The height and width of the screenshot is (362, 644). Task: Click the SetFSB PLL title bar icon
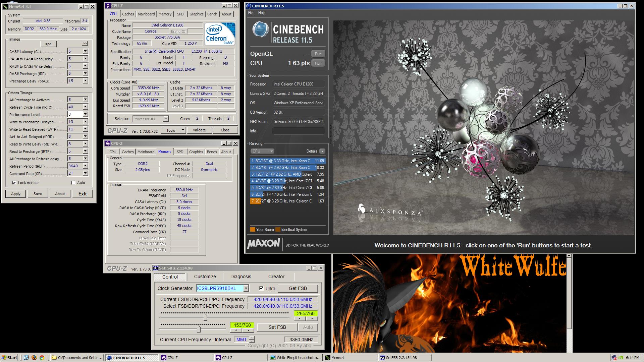coord(156,268)
